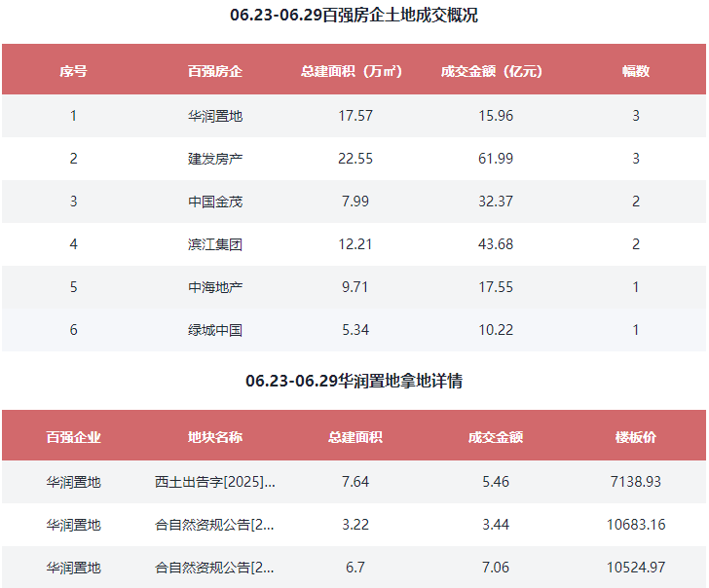Click parcel count 1 in 中海地产 row
Screen dimensions: 709x588
(636, 287)
